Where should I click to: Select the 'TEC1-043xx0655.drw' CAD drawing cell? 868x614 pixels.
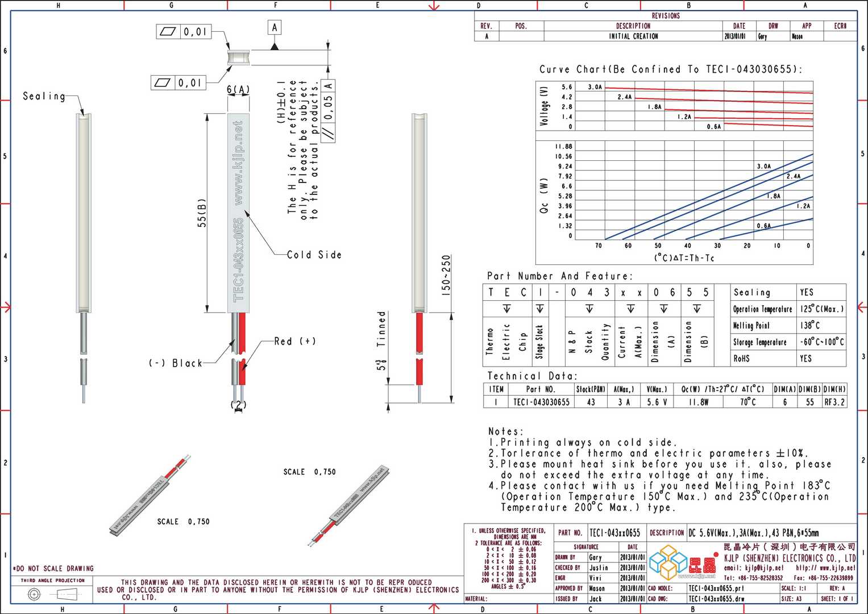pyautogui.click(x=733, y=599)
